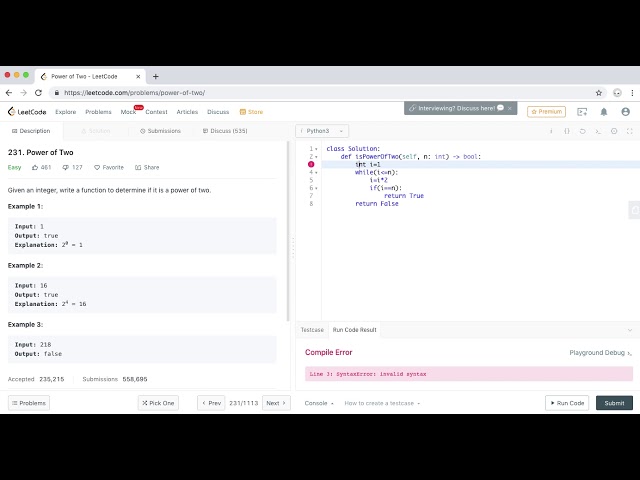640x480 pixels.
Task: Collapse the if block fold arrow
Action: coord(316,188)
